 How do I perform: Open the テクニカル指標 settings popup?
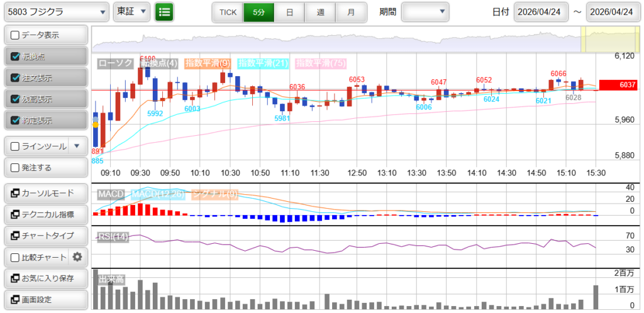pyautogui.click(x=45, y=214)
